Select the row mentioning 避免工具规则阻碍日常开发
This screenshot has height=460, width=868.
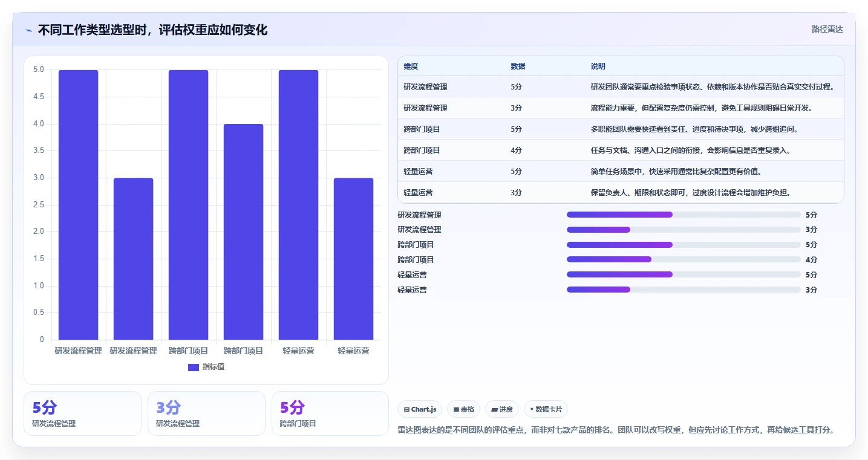click(621, 108)
